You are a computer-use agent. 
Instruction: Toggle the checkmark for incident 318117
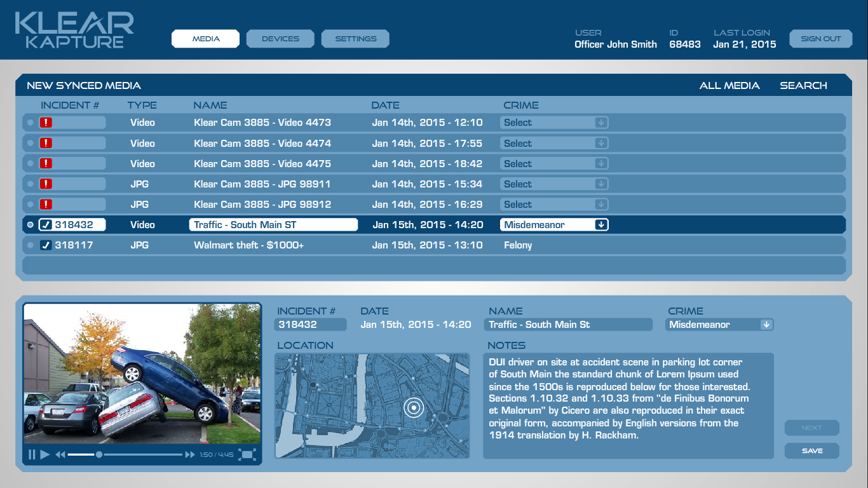point(46,245)
